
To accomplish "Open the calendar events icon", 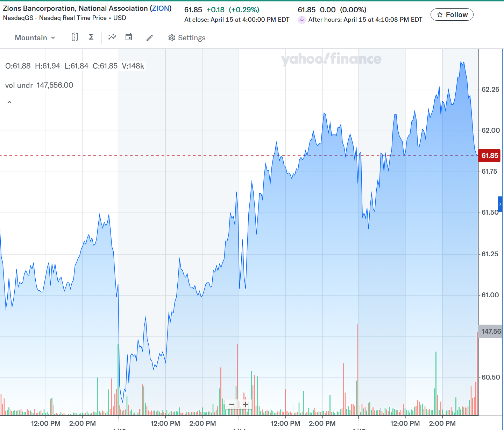I will pos(129,37).
